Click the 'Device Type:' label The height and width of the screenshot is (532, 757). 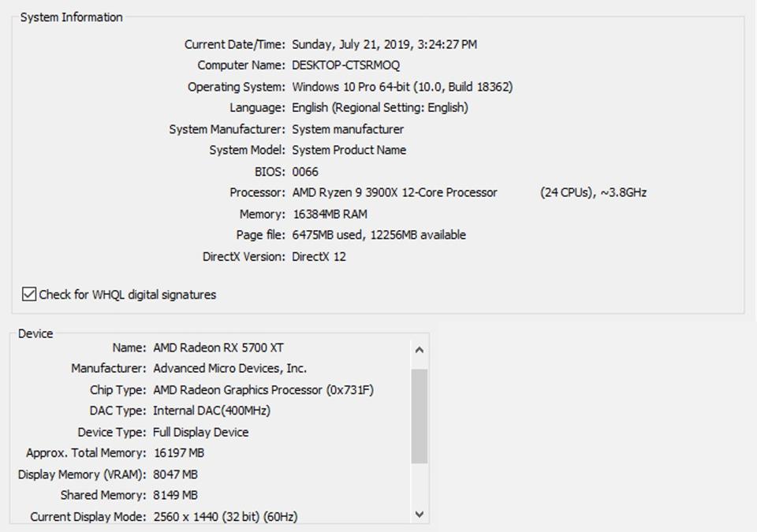(112, 432)
